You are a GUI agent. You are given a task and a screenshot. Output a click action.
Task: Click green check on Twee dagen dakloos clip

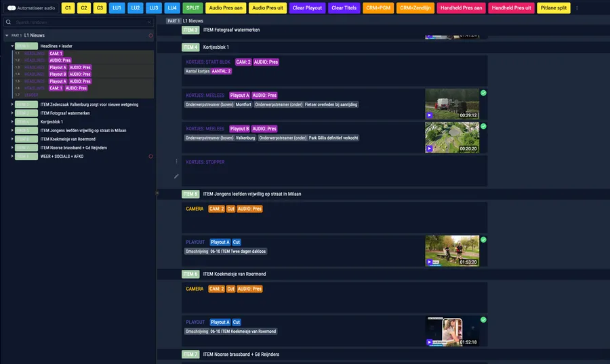click(483, 240)
